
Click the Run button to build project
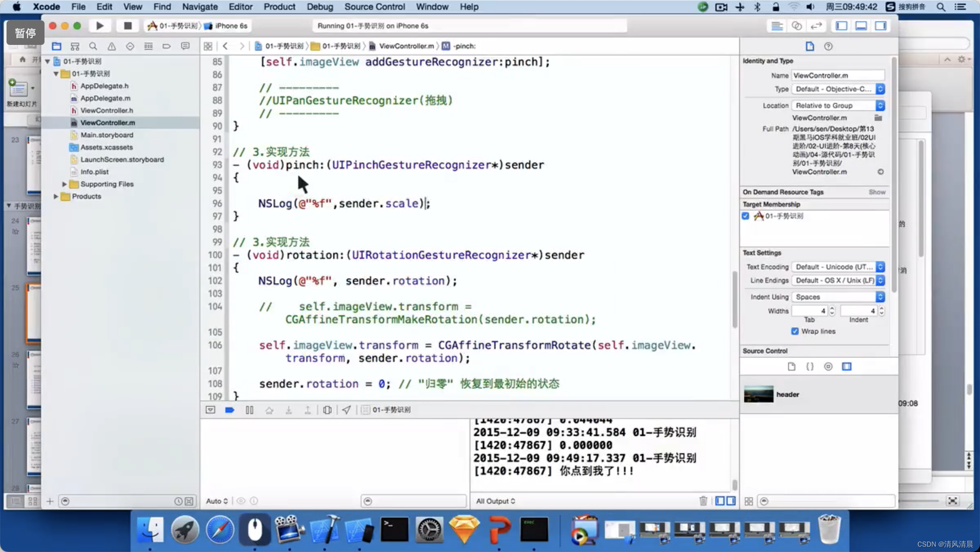[100, 26]
